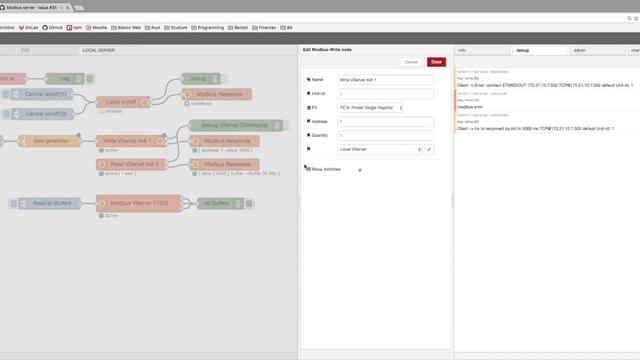The width and height of the screenshot is (640, 360).
Task: Open the Programming bookmarks folder
Action: 208,28
